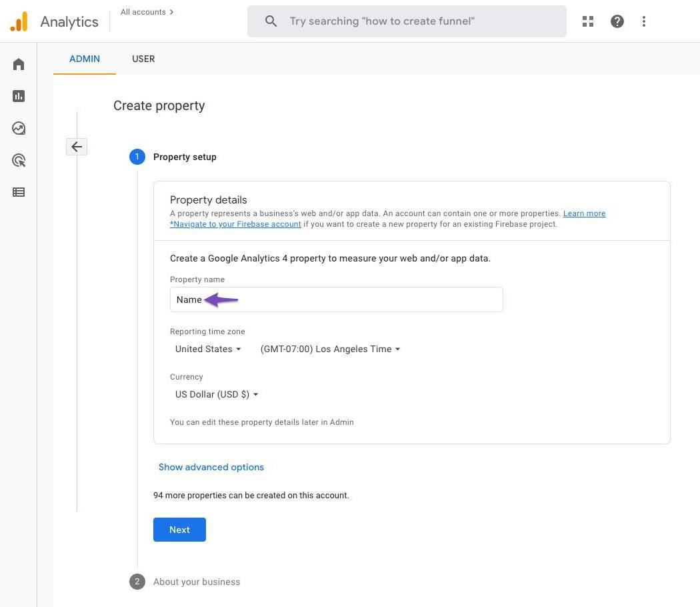Click the back arrow button
The width and height of the screenshot is (700, 607).
click(x=77, y=147)
